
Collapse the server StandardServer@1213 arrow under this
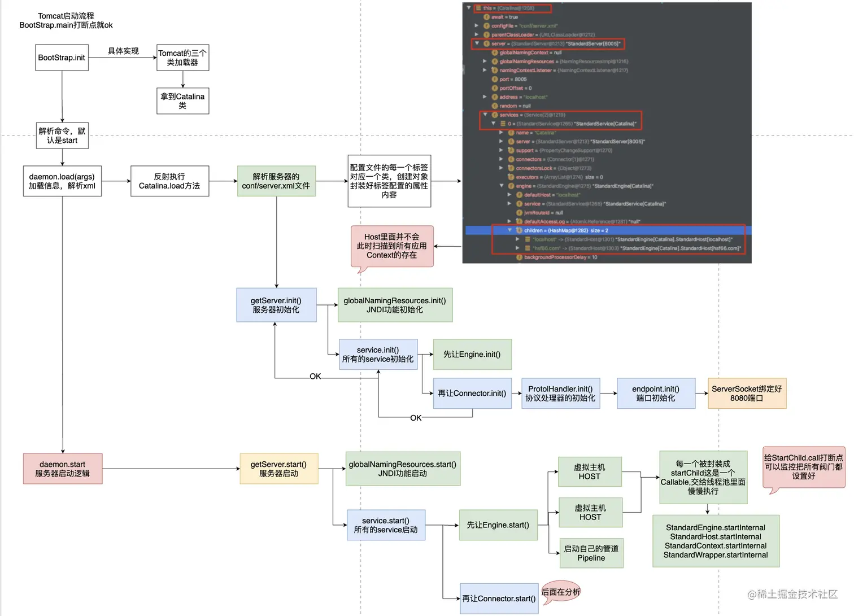click(477, 43)
